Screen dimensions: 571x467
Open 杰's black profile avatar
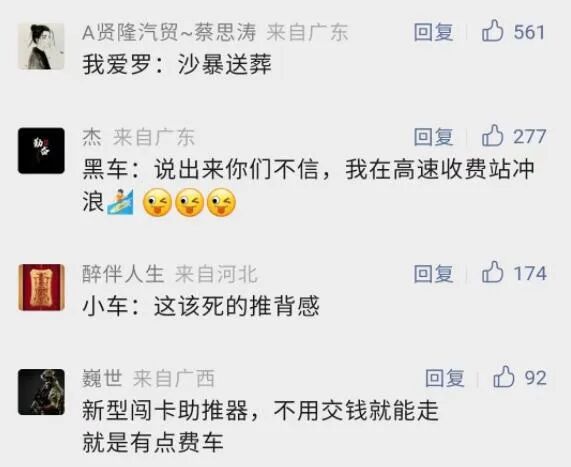(x=41, y=151)
